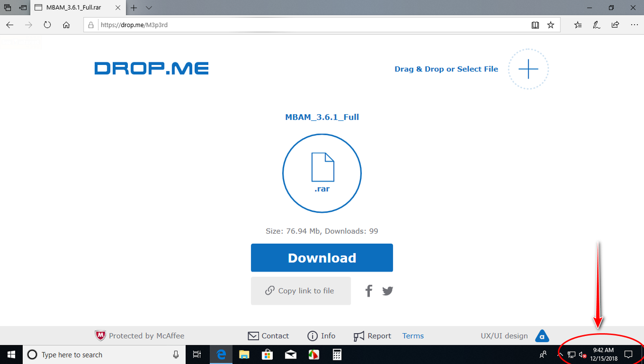The height and width of the screenshot is (364, 644).
Task: Click Drag & Drop or Select File
Action: 446,69
